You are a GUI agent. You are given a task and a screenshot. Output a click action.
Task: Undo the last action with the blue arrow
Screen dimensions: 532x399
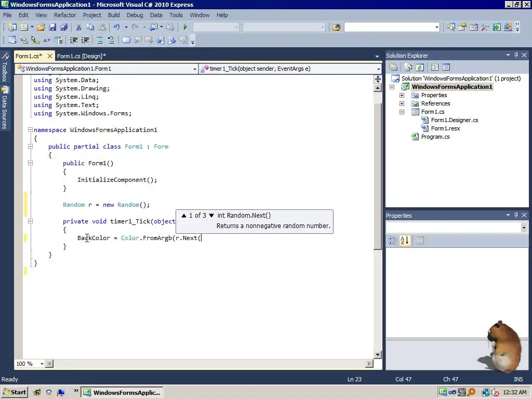point(117,27)
